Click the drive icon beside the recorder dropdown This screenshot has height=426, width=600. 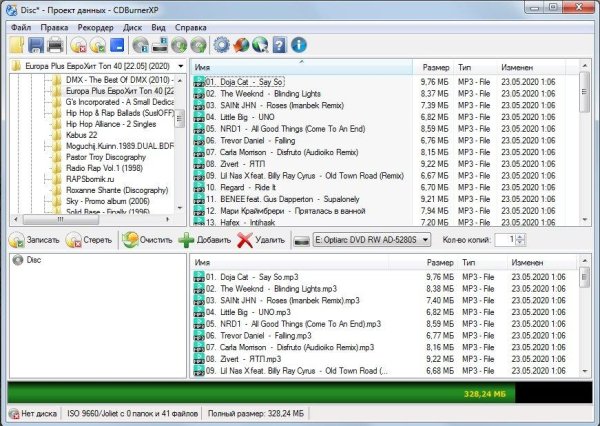pos(302,241)
